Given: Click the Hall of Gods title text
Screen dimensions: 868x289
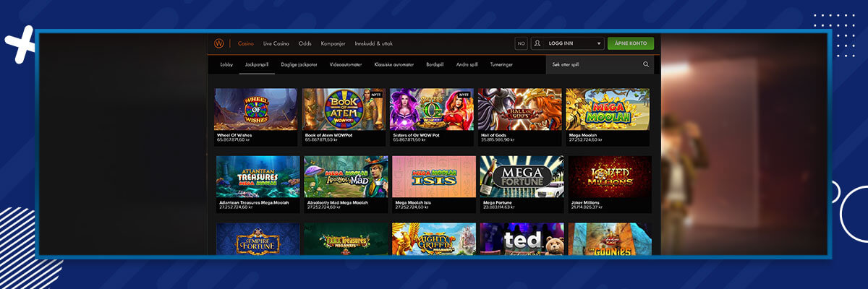Looking at the screenshot, I should [x=493, y=135].
